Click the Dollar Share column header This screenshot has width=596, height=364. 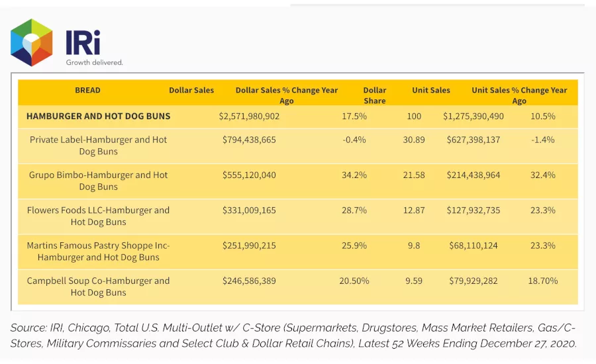pos(374,95)
